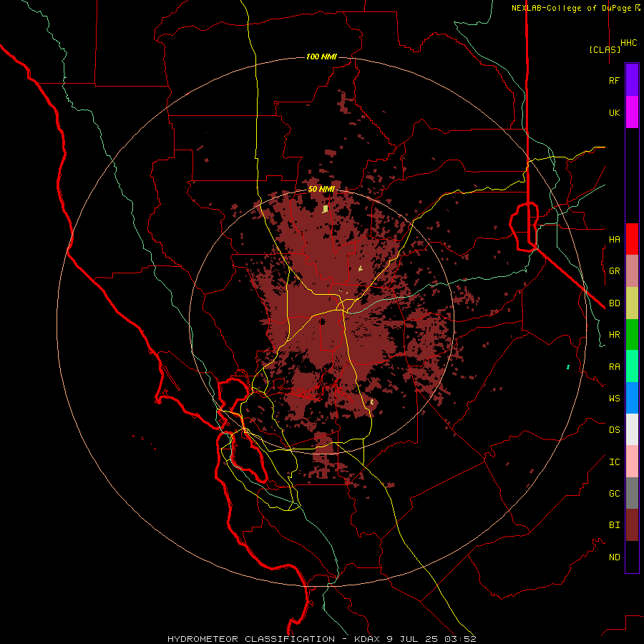The height and width of the screenshot is (644, 644).
Task: Click the 'GR' legend label
Action: click(614, 271)
